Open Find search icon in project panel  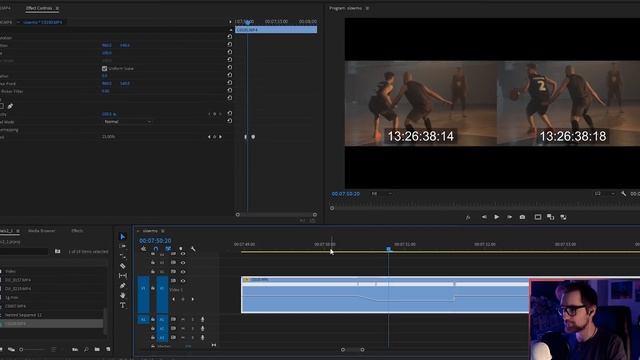point(86,349)
